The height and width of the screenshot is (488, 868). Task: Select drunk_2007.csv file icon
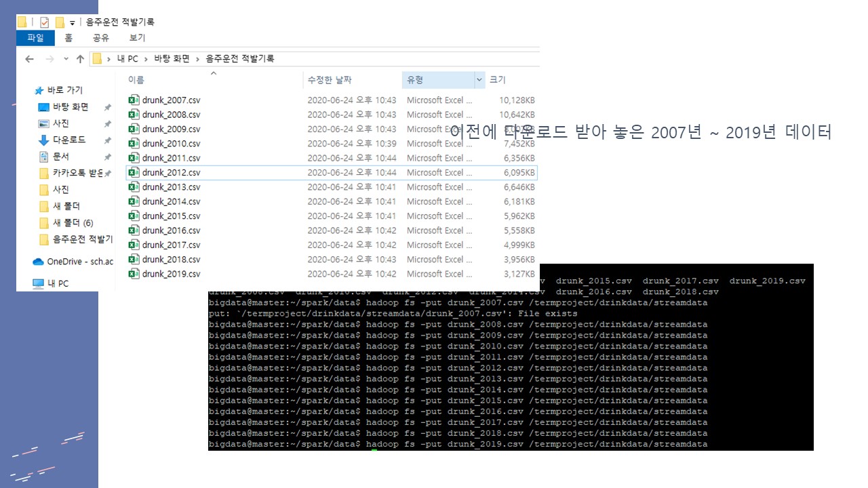point(134,100)
